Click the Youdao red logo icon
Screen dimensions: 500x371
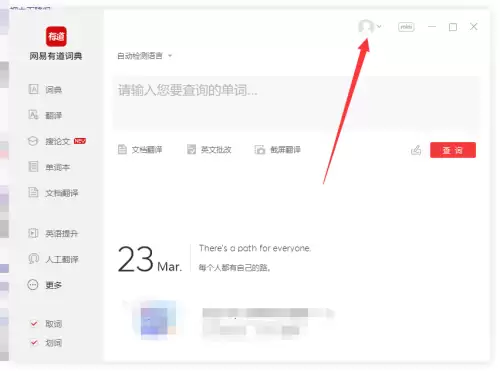56,36
